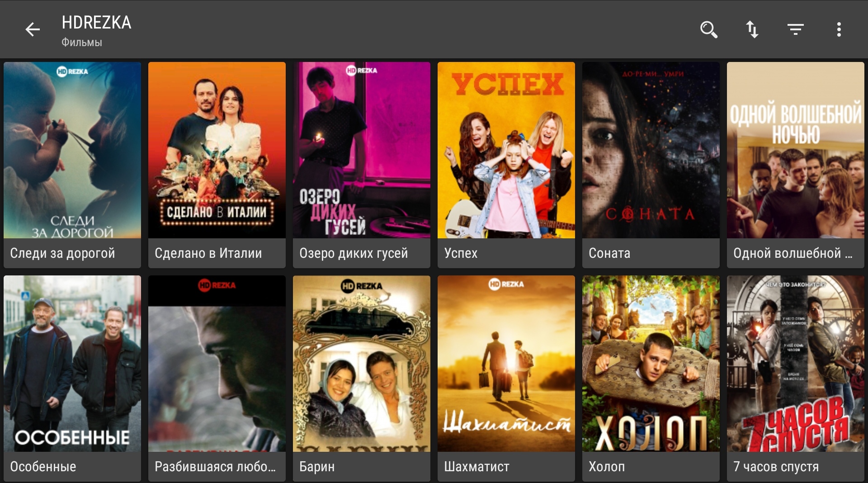Select the 7 часов спустя poster
The image size is (868, 483).
[x=796, y=364]
